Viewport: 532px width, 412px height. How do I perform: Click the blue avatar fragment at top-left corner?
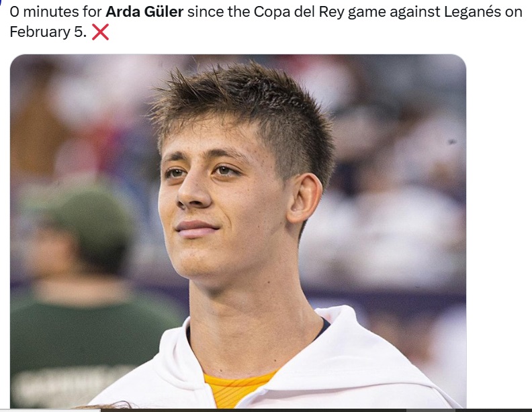1,3
